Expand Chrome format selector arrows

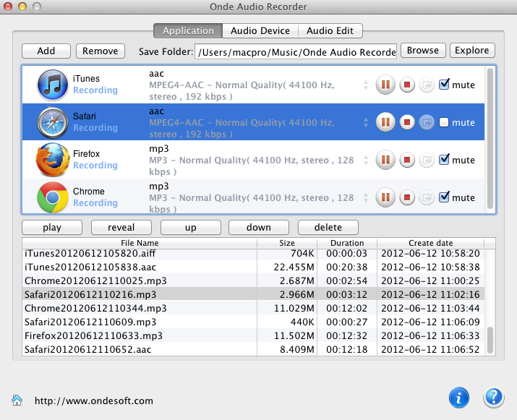click(x=366, y=197)
